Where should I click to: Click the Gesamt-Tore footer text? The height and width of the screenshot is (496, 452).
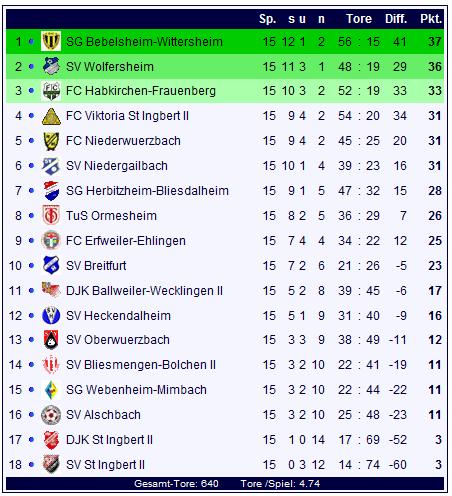click(176, 483)
